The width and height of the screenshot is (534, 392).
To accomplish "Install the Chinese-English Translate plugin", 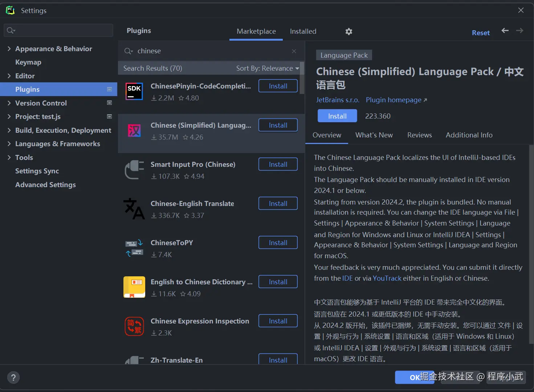I will pos(278,203).
